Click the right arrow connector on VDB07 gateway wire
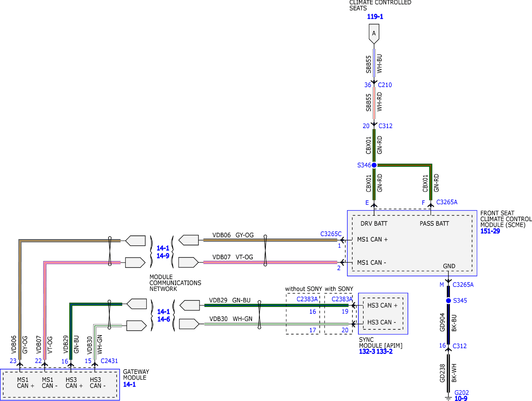 135,263
